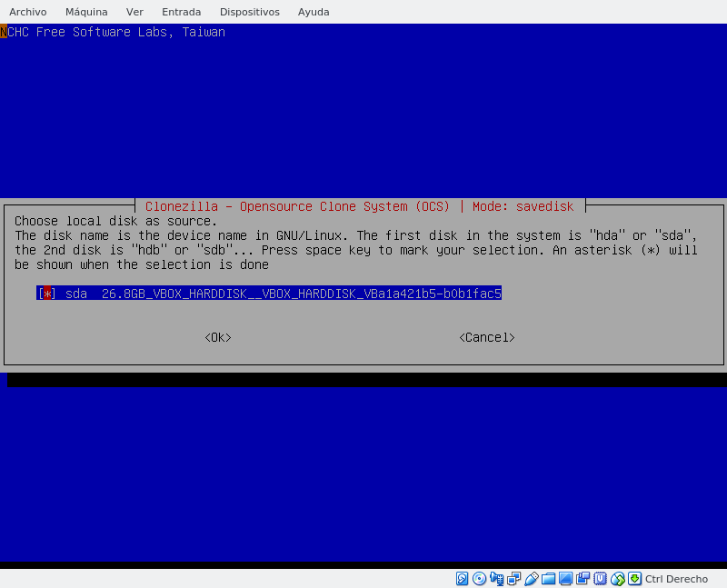Click the hard disk activity icon
The width and height of the screenshot is (727, 588).
pos(462,579)
